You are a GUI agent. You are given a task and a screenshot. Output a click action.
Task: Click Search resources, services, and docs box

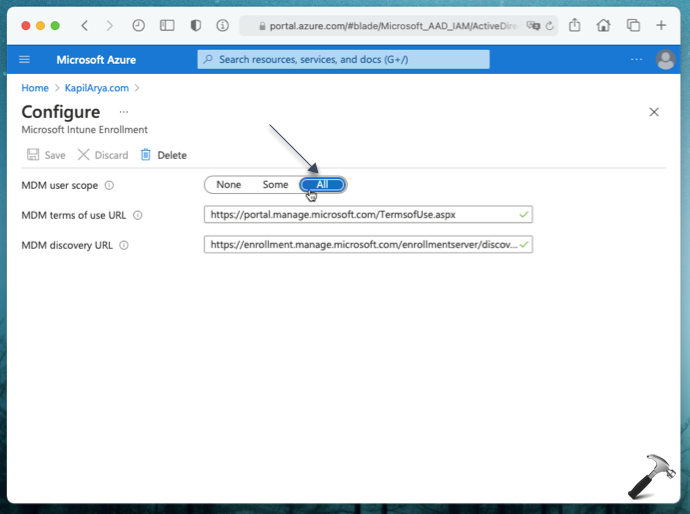344,60
